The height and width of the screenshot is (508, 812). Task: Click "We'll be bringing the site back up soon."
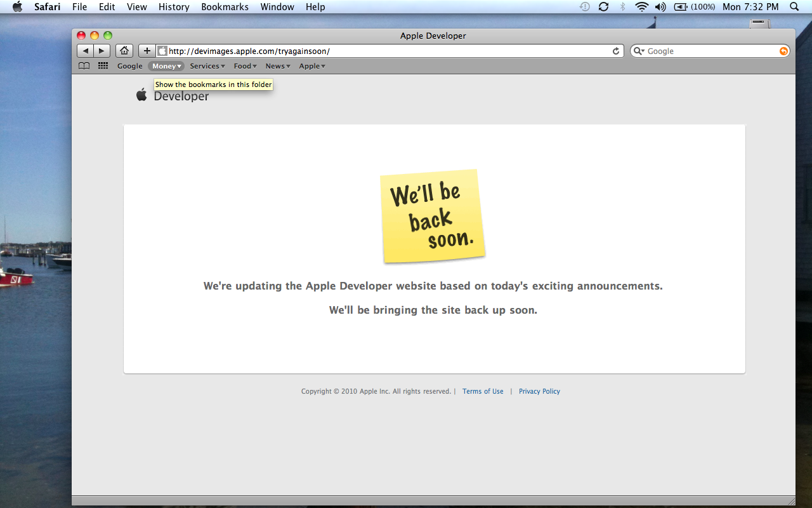pyautogui.click(x=433, y=310)
